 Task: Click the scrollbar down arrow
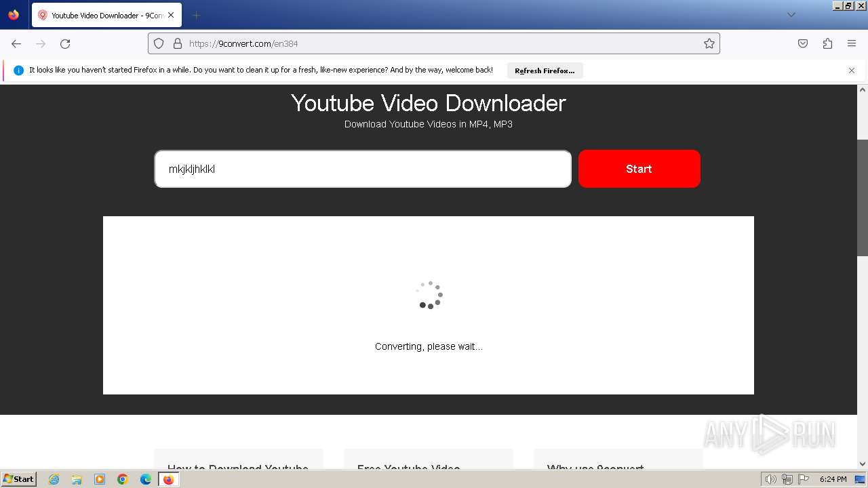(863, 464)
